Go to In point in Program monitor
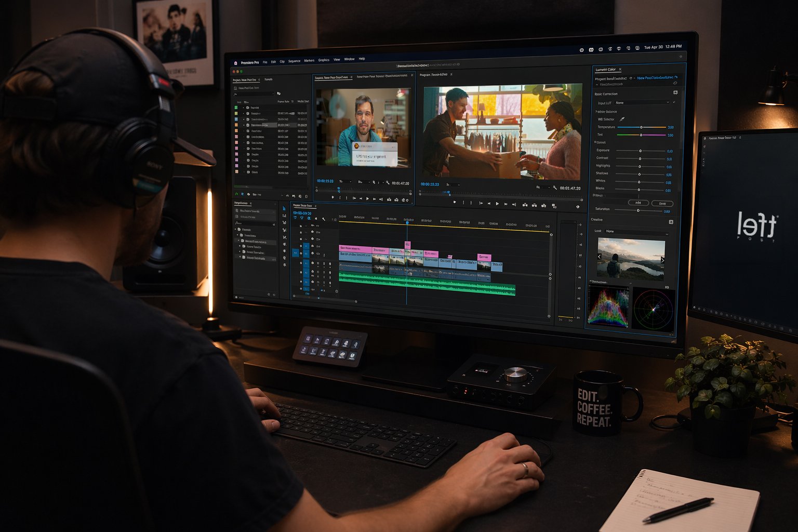This screenshot has height=532, width=798. click(x=481, y=203)
